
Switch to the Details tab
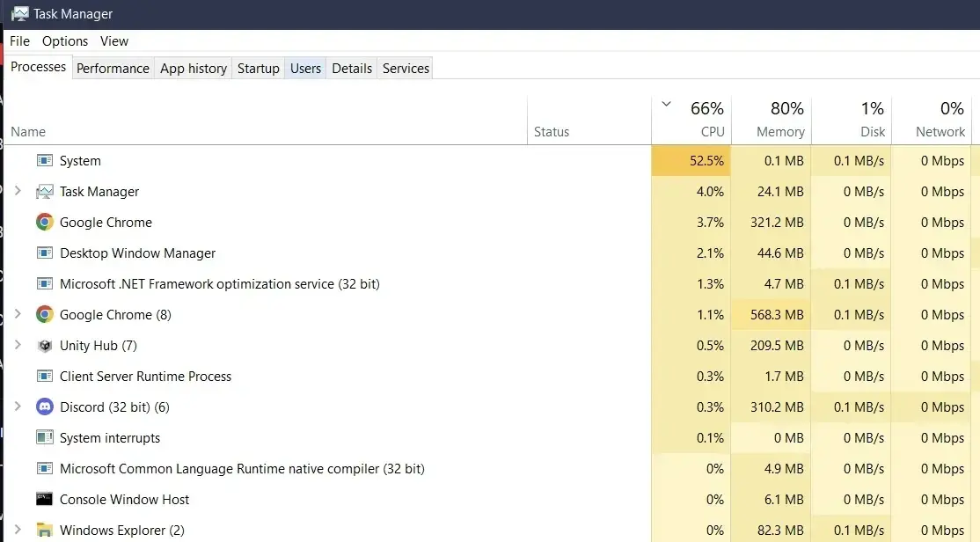pyautogui.click(x=351, y=68)
